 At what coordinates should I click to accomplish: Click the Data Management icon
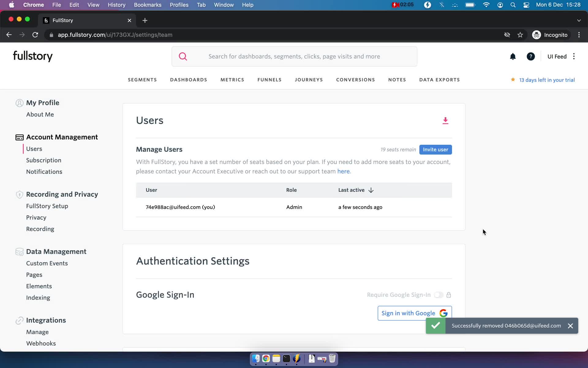(x=19, y=252)
